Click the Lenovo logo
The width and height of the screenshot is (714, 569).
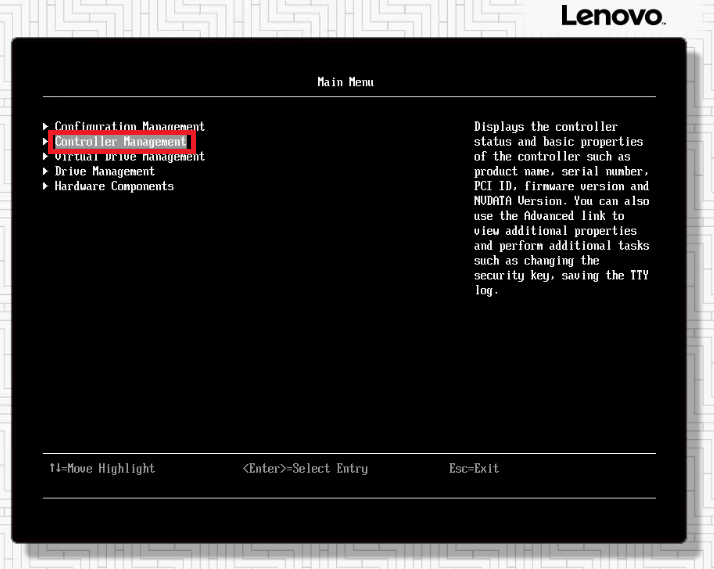(x=612, y=16)
